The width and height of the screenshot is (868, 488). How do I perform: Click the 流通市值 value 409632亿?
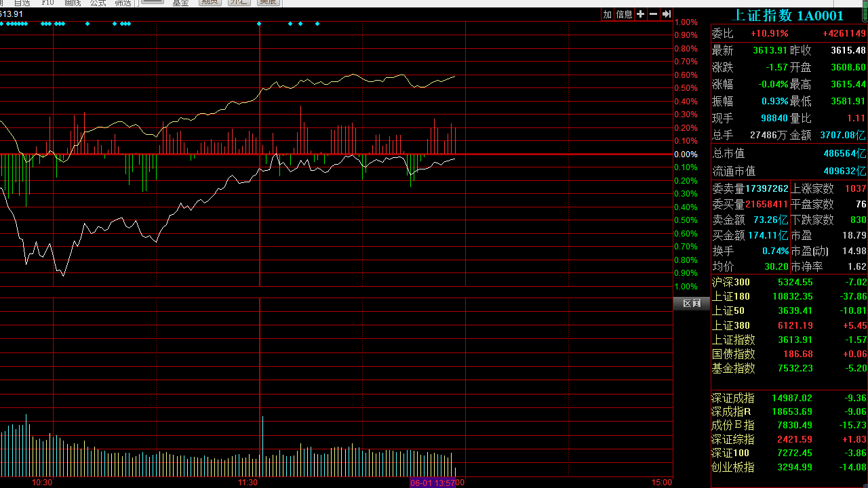[x=845, y=171]
